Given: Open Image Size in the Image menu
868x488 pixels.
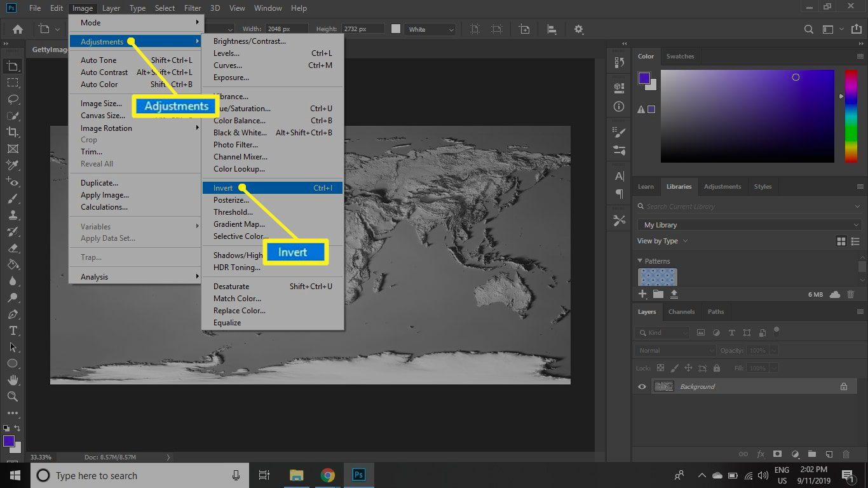Looking at the screenshot, I should point(135,104).
